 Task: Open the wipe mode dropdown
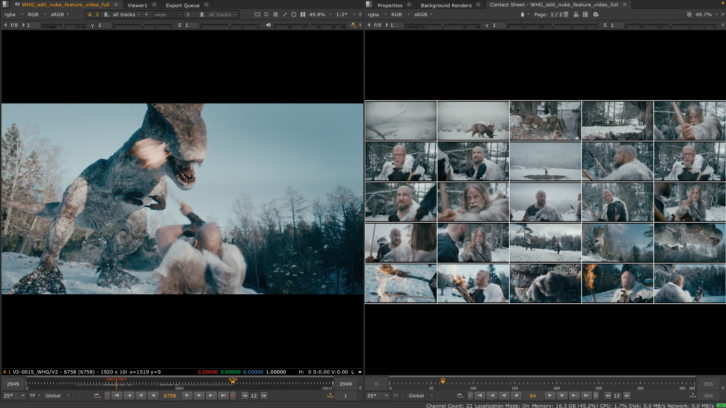[167, 14]
